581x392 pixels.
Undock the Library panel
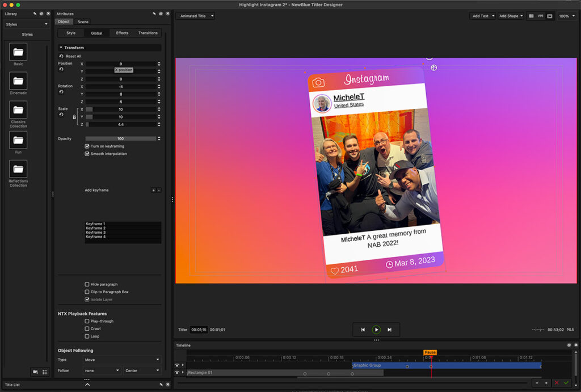point(41,14)
